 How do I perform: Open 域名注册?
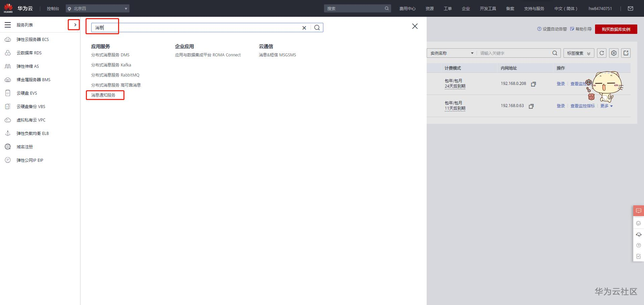point(25,147)
